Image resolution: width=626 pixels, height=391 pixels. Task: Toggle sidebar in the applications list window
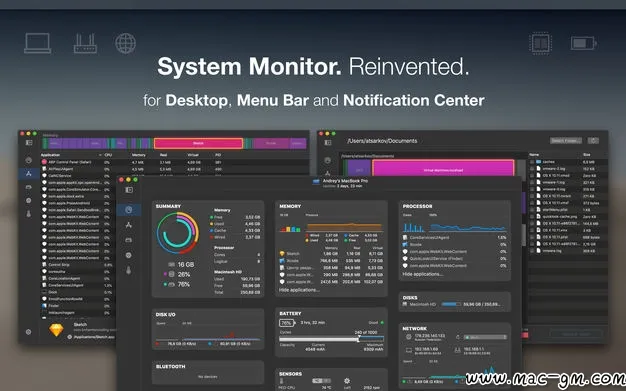point(29,143)
